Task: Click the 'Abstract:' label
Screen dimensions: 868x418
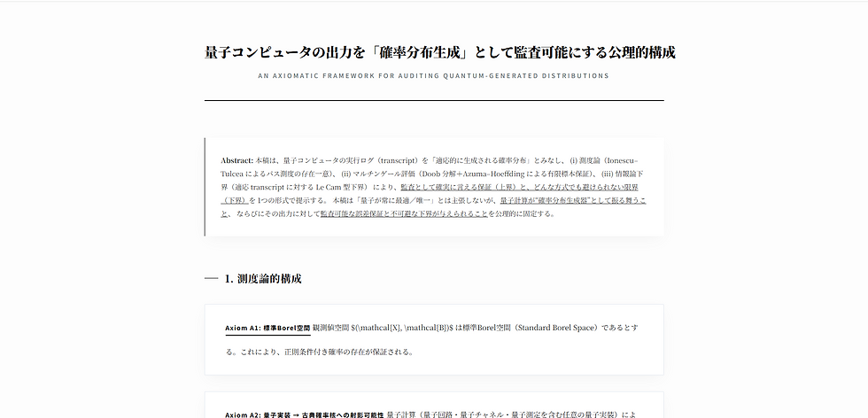Action: pos(237,160)
